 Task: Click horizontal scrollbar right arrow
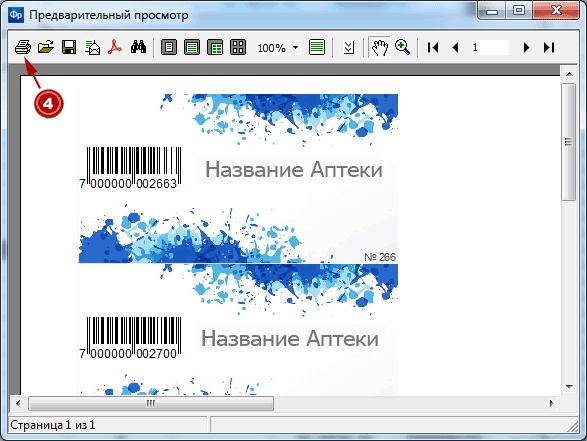tap(551, 404)
